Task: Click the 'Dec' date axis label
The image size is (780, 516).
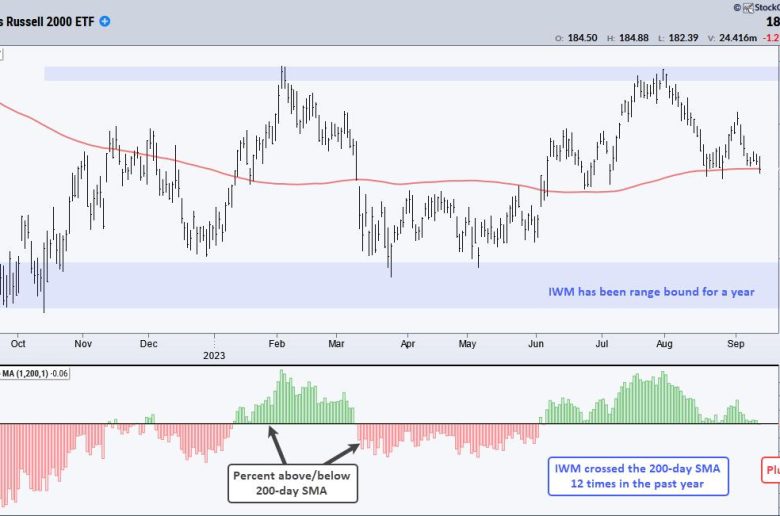Action: click(x=148, y=344)
